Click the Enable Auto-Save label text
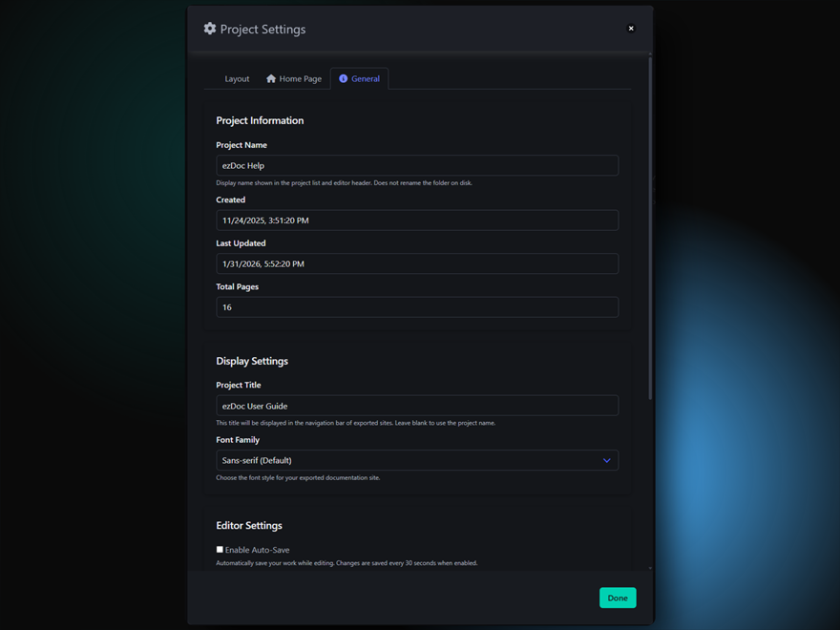 click(x=258, y=551)
